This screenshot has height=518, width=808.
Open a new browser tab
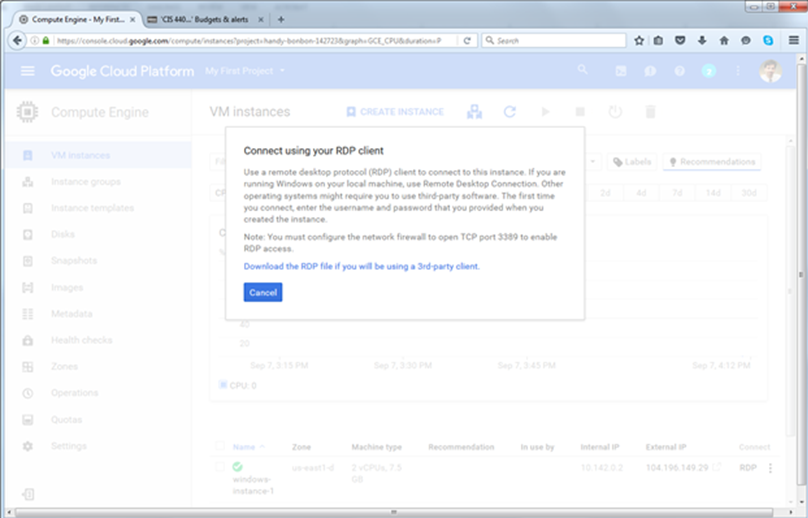click(281, 20)
